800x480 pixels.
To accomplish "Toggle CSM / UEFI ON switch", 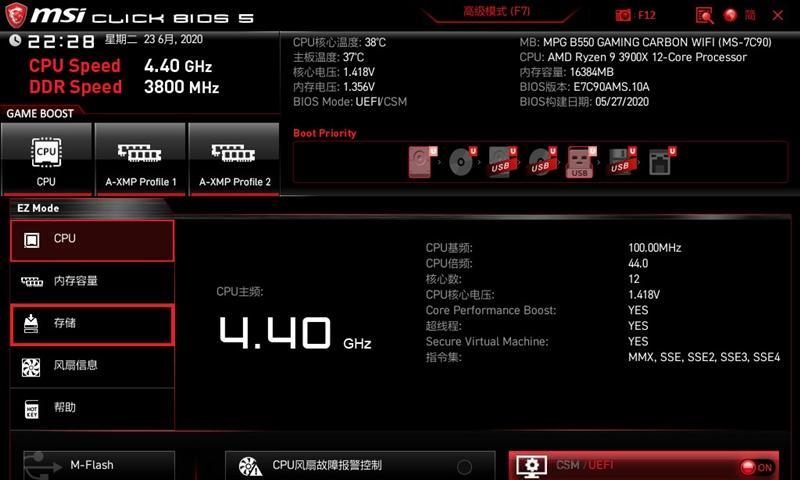I will (x=757, y=467).
